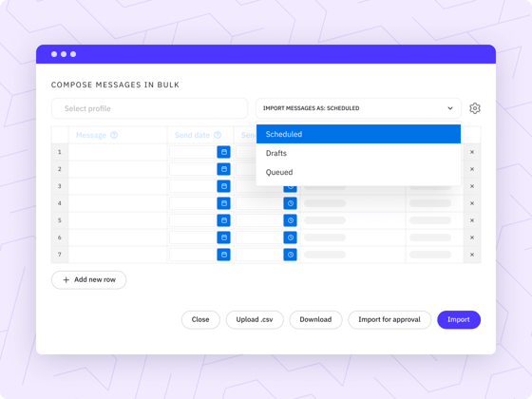Choose the Scheduled option
The height and width of the screenshot is (399, 532).
358,134
